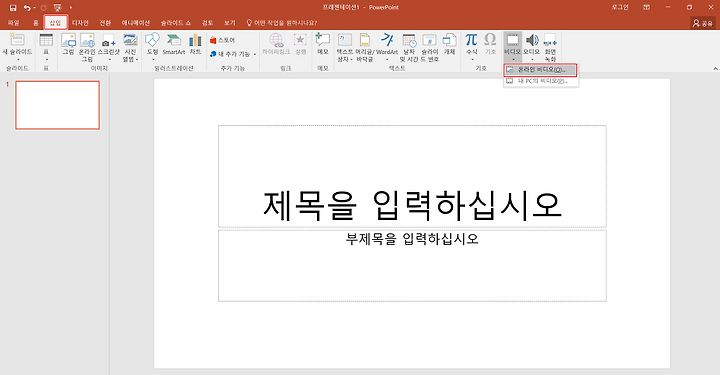The image size is (720, 375).
Task: Add a comment with the 메모 icon
Action: [x=323, y=44]
